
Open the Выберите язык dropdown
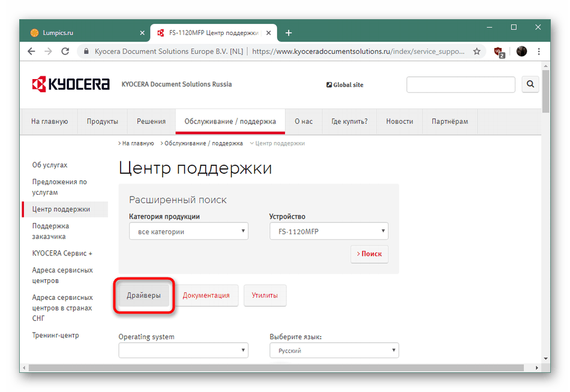(x=334, y=350)
